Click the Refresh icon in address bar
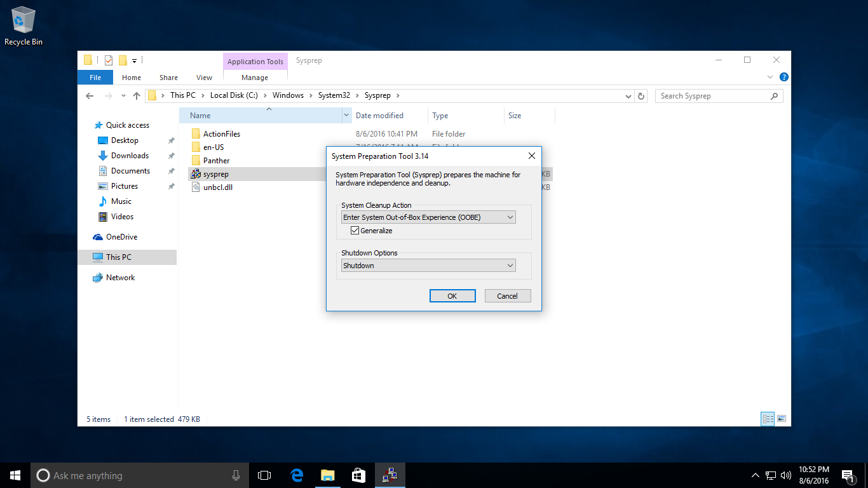 tap(641, 96)
